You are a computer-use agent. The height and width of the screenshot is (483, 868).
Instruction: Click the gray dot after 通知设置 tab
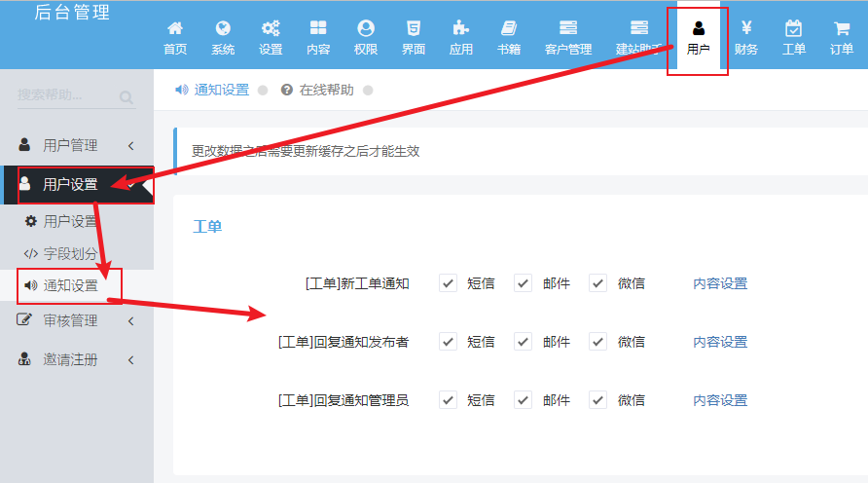coord(263,90)
